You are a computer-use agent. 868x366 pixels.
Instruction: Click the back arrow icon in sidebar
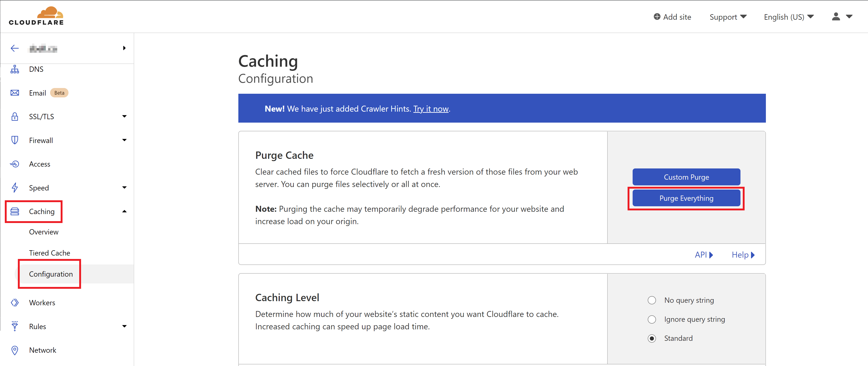coord(14,48)
